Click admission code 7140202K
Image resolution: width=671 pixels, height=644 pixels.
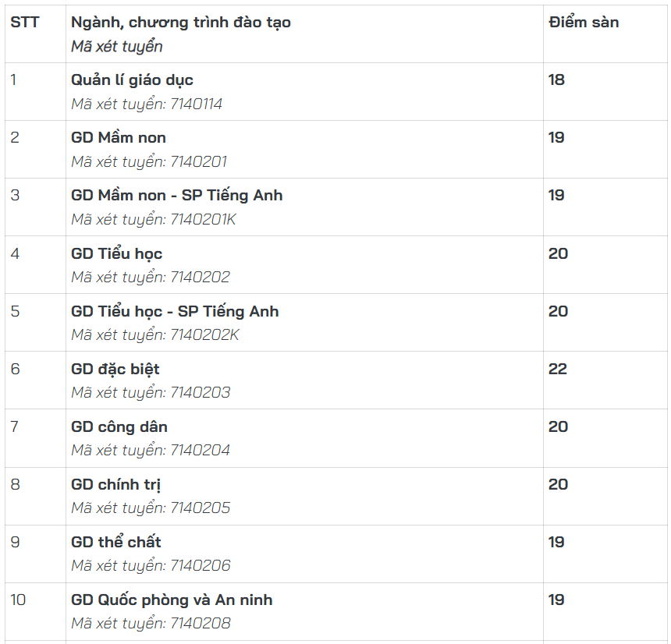point(204,334)
